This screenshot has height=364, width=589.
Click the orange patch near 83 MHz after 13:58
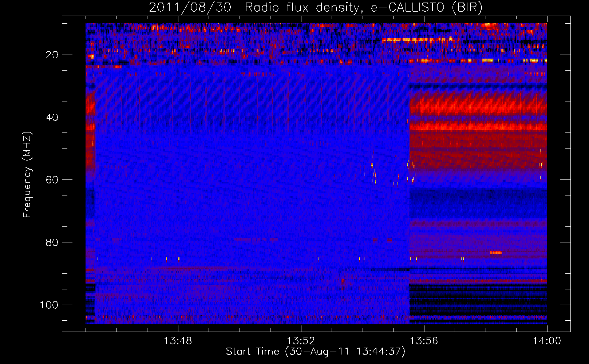coord(495,252)
